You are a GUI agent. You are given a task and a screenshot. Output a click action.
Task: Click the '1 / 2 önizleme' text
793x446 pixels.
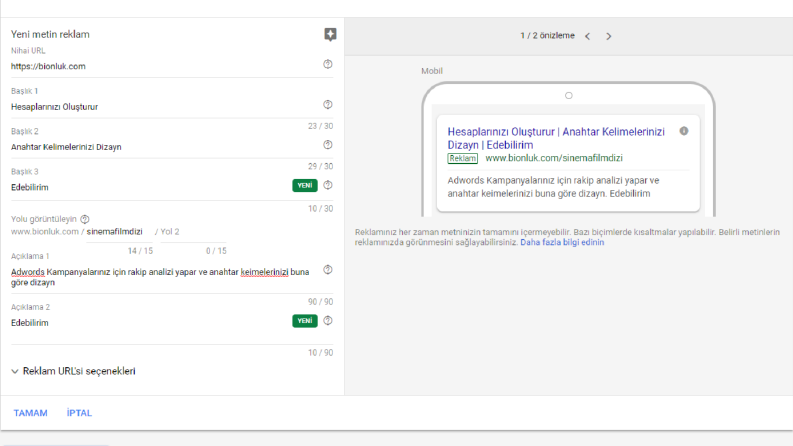[547, 36]
